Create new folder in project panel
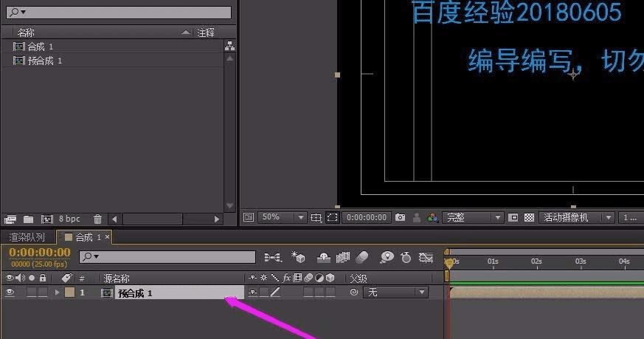The width and height of the screenshot is (644, 339). tap(28, 219)
